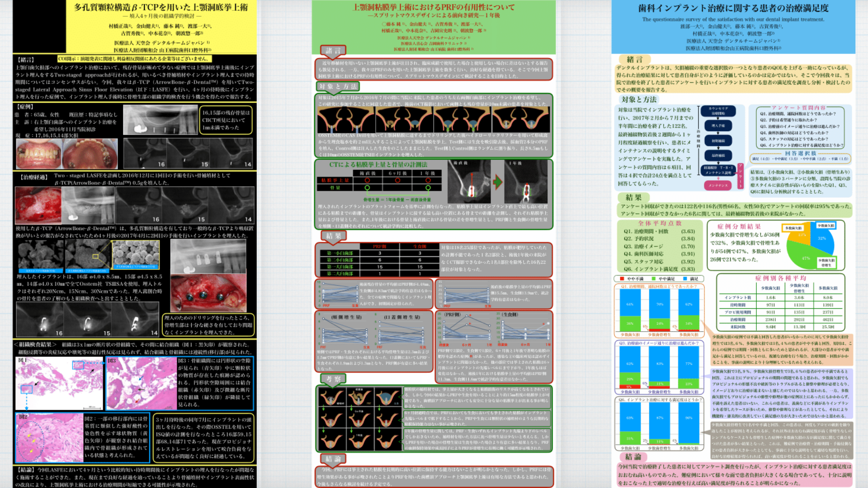The image size is (868, 488).
Task: Click the blue 32% pie chart segment
Action: pos(823,239)
